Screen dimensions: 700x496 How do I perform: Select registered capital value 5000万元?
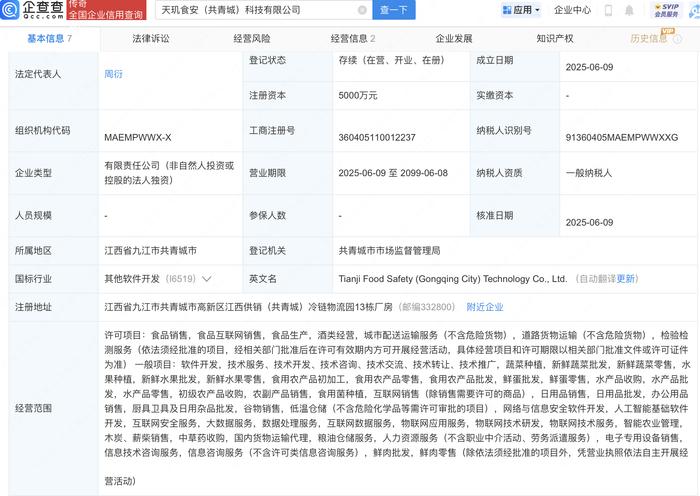358,96
